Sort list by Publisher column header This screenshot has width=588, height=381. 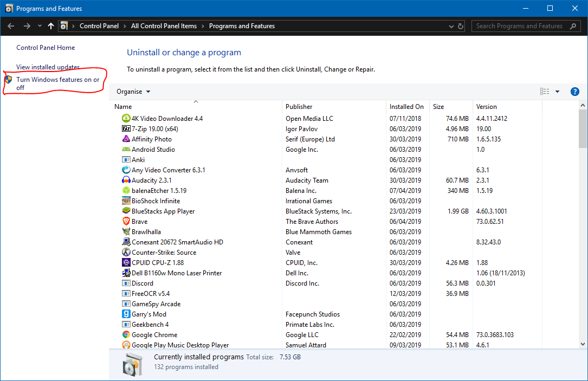(x=299, y=107)
